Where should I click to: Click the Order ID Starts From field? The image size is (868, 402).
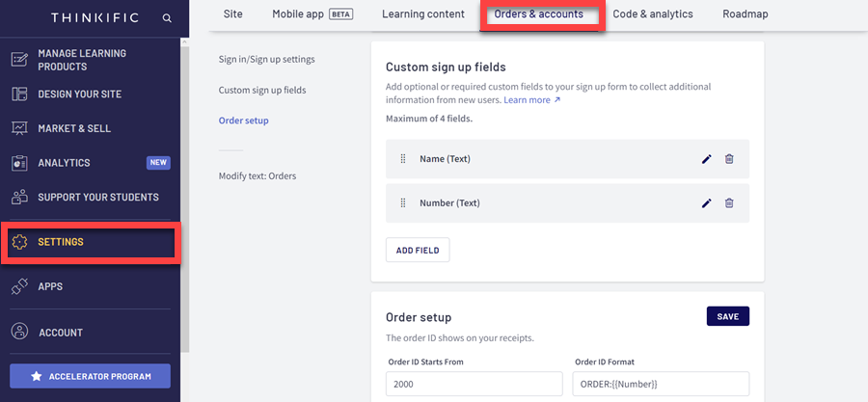point(474,384)
